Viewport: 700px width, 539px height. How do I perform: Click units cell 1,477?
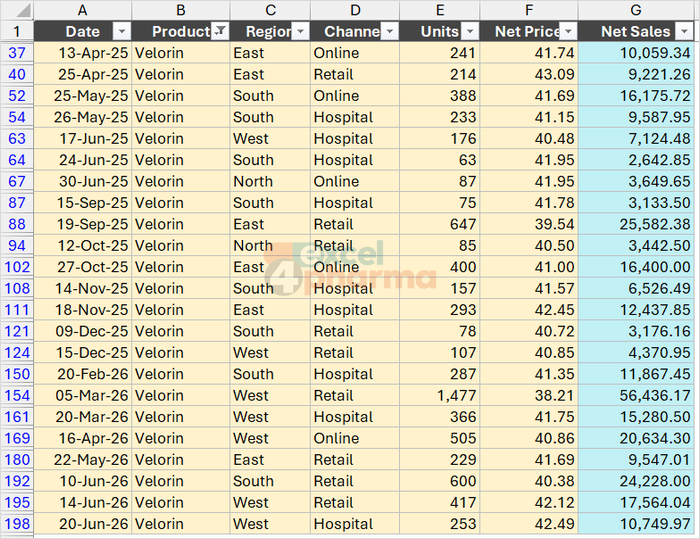(440, 396)
